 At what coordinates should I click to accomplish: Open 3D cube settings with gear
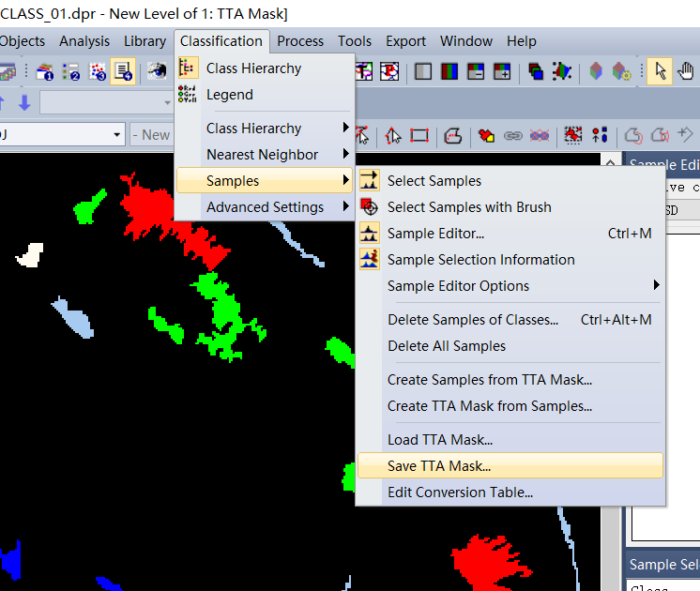[x=621, y=71]
